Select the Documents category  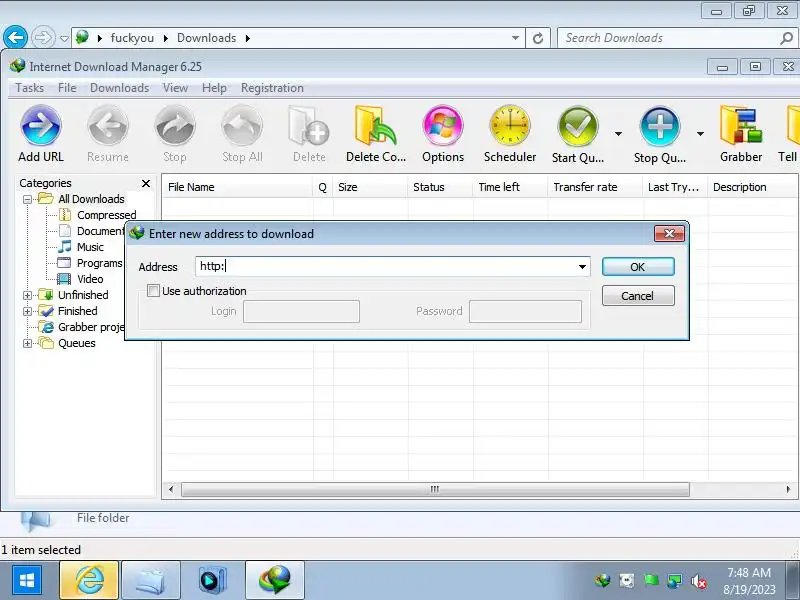coord(101,231)
